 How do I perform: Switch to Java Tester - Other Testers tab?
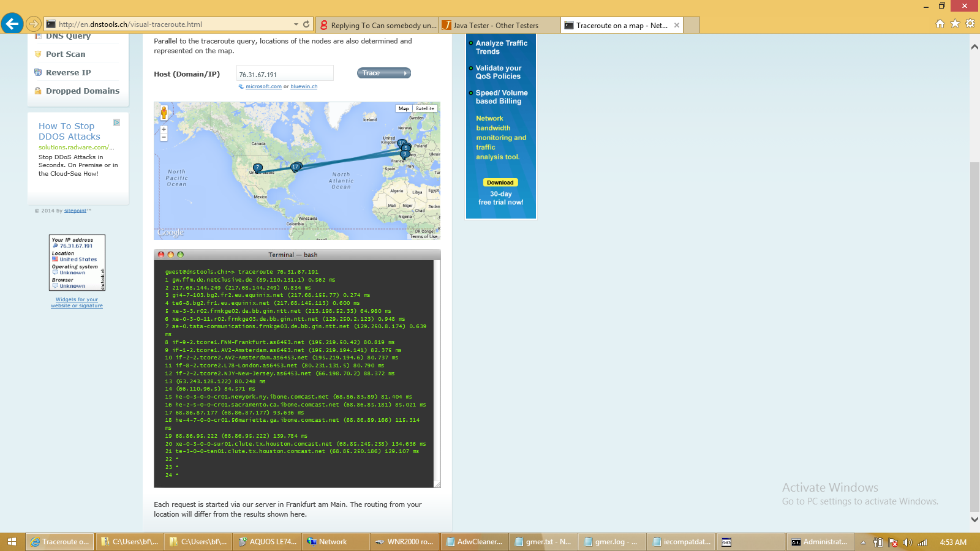[499, 25]
